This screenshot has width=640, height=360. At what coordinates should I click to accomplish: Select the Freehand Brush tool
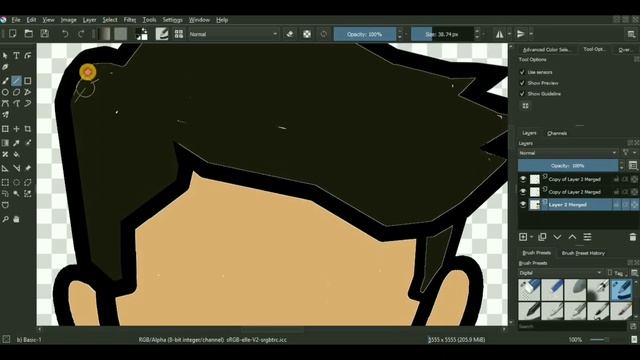[x=5, y=81]
